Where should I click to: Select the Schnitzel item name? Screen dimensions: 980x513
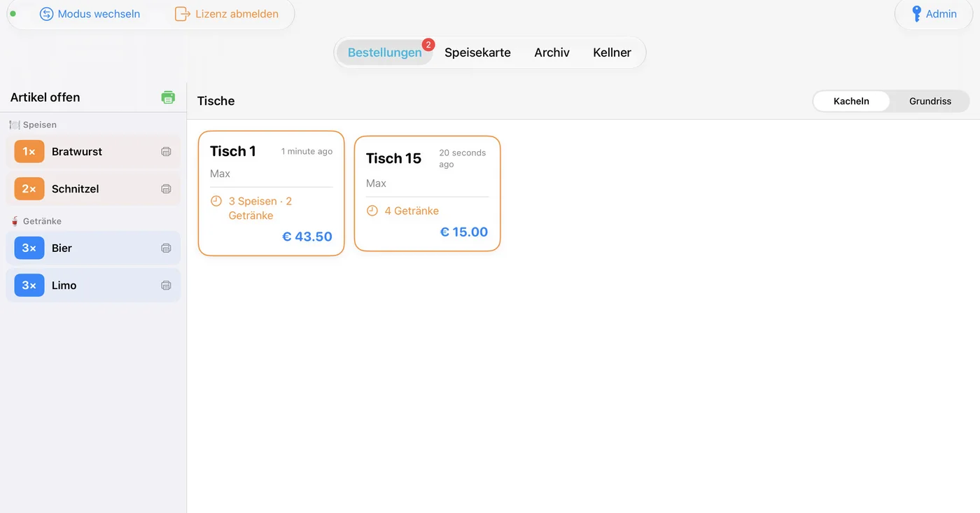tap(75, 189)
